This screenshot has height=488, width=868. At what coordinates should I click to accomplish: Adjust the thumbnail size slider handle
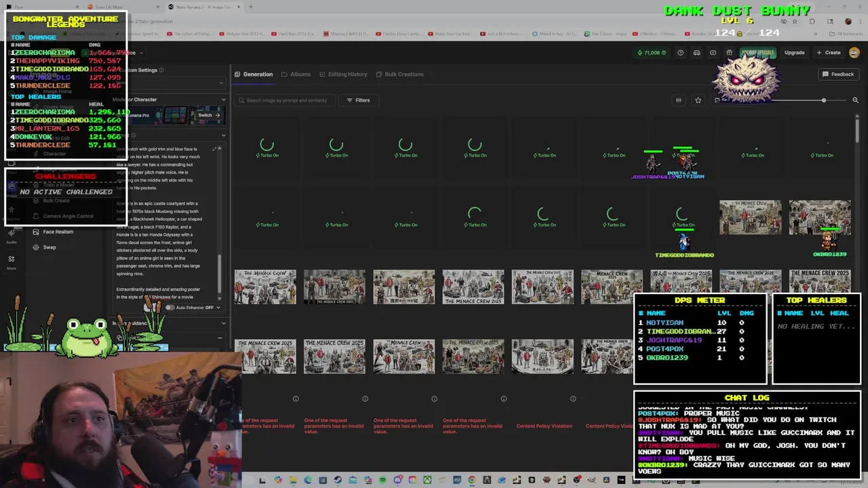(824, 100)
